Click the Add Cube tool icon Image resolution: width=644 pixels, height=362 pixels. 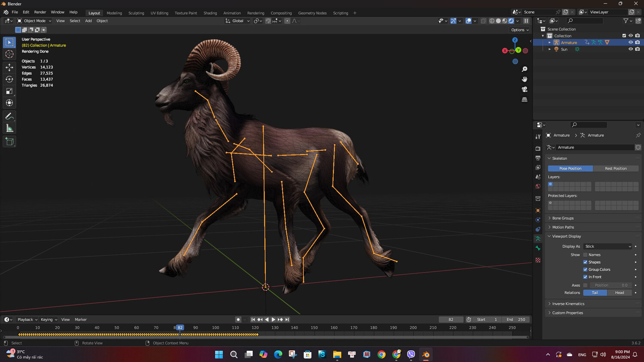tap(9, 142)
